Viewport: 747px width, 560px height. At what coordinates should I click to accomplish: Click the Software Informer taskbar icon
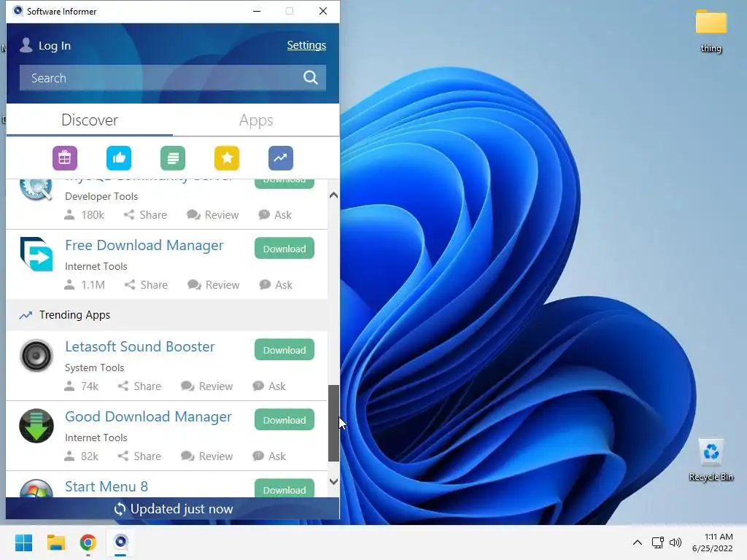[120, 542]
